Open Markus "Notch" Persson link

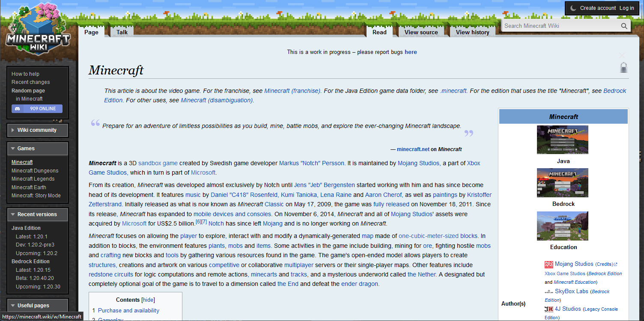click(x=312, y=163)
